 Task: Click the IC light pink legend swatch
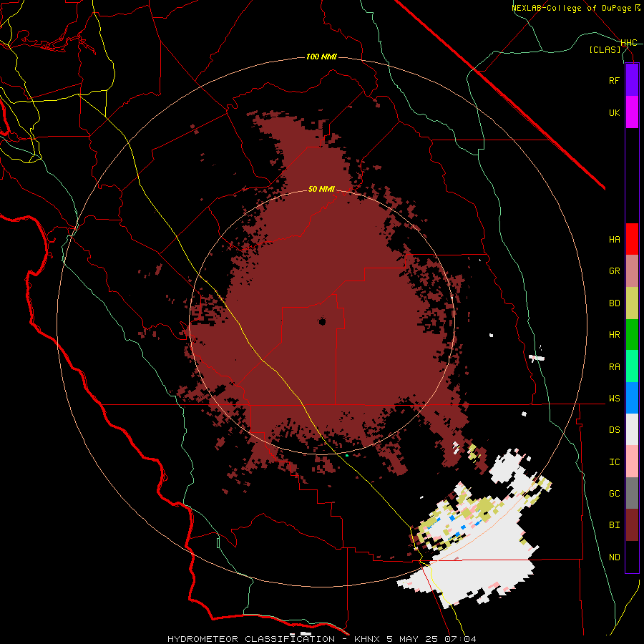632,462
